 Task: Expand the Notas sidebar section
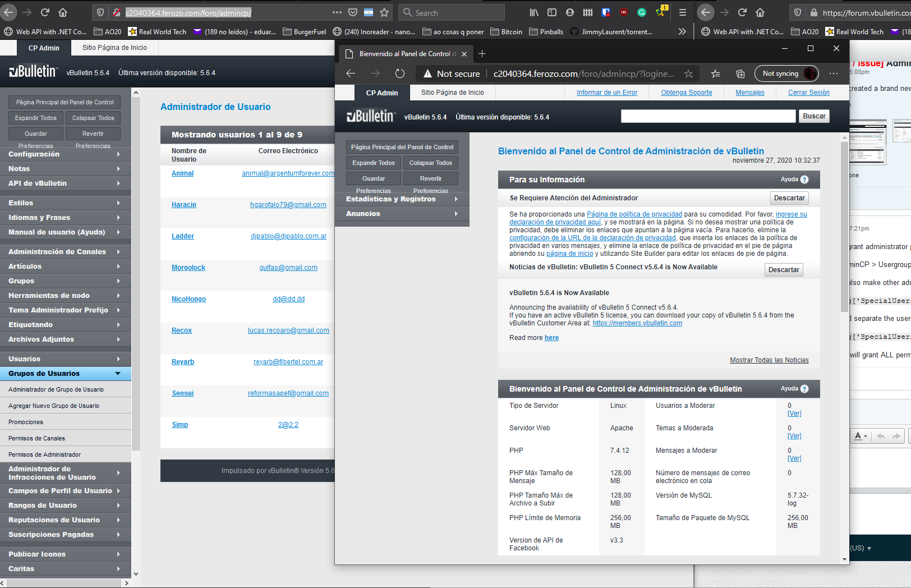(66, 169)
